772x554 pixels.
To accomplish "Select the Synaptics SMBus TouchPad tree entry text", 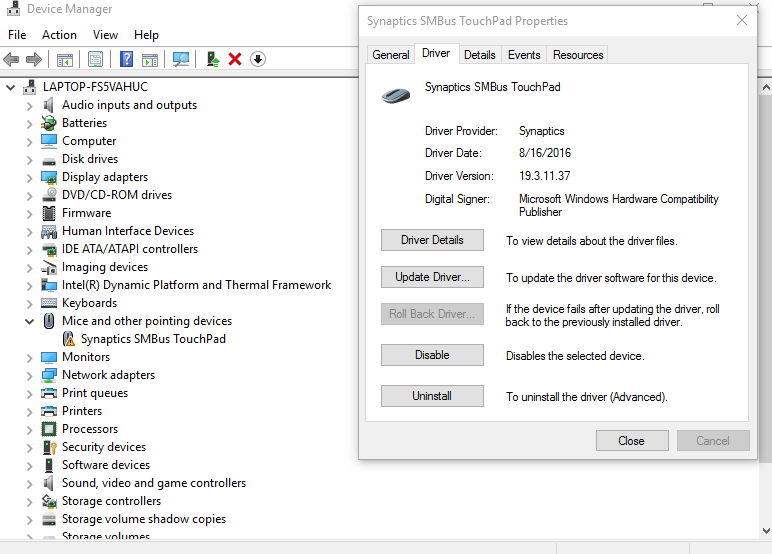I will tap(153, 339).
